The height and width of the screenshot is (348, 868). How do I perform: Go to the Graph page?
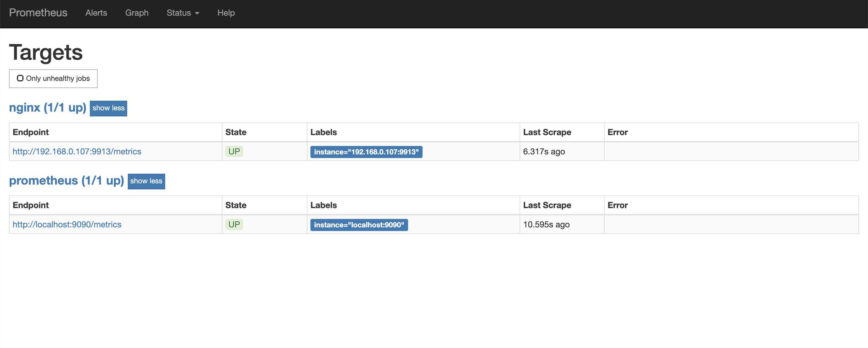tap(137, 13)
